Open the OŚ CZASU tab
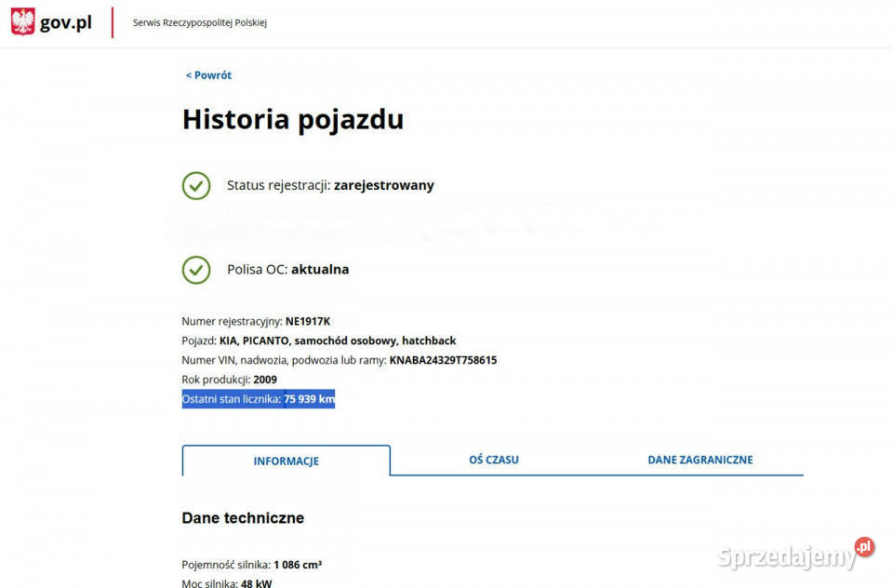893x588 pixels. click(x=493, y=459)
